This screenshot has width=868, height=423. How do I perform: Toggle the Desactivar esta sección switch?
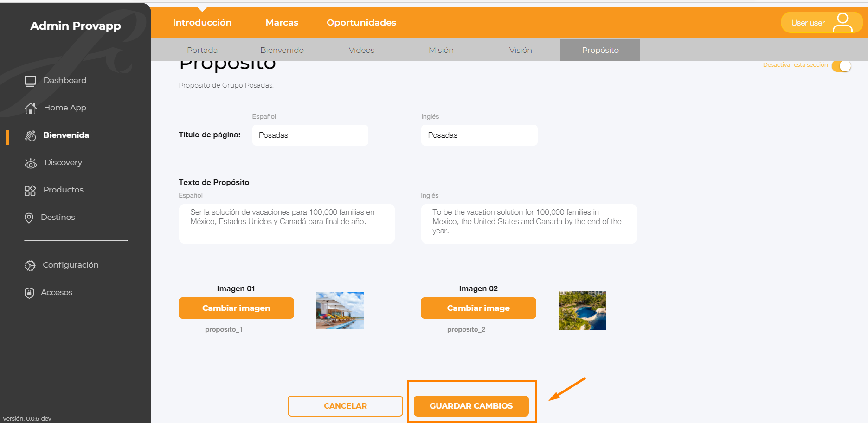pyautogui.click(x=842, y=66)
